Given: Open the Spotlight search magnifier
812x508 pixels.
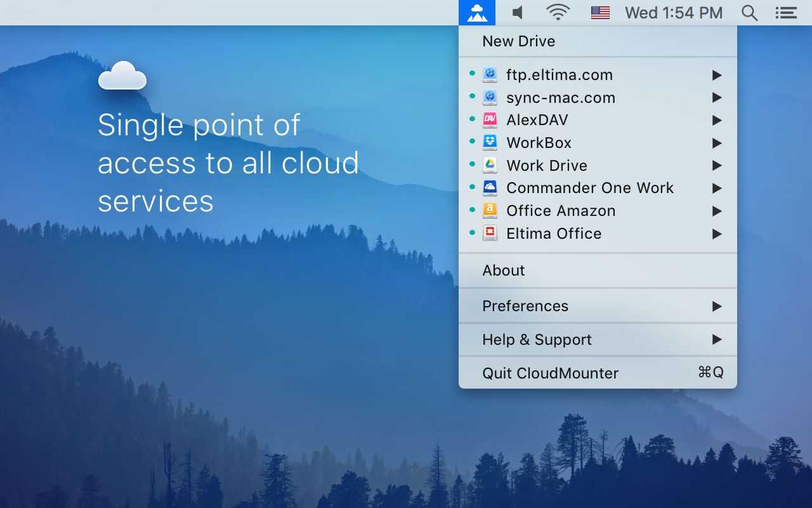Looking at the screenshot, I should tap(750, 13).
